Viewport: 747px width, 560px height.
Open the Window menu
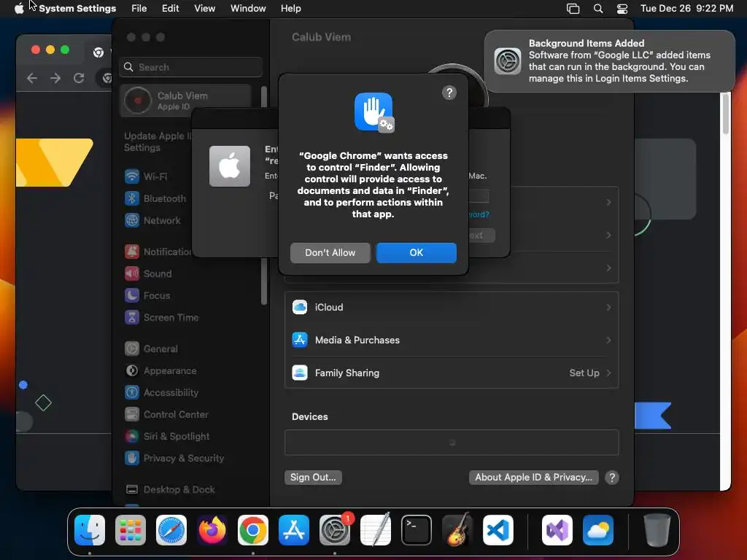[248, 9]
